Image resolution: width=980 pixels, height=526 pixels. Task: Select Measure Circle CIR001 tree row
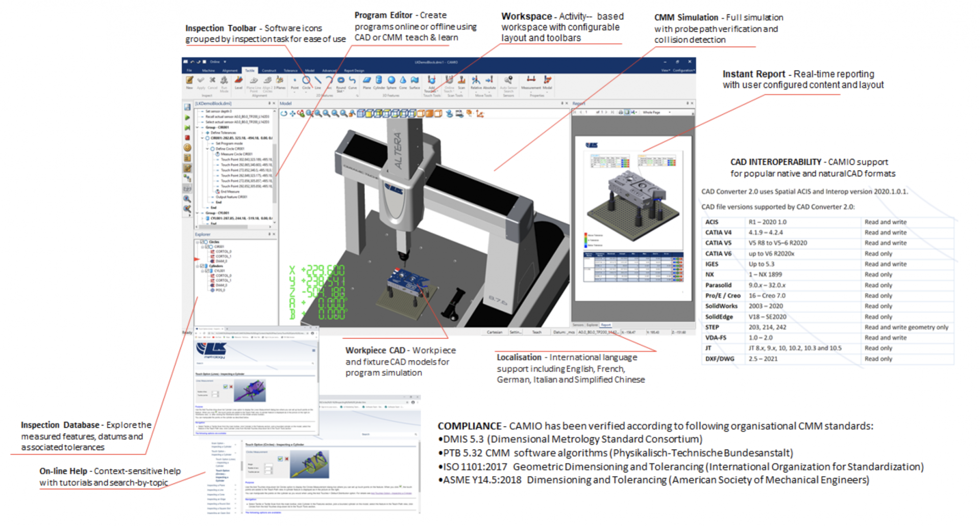(234, 154)
